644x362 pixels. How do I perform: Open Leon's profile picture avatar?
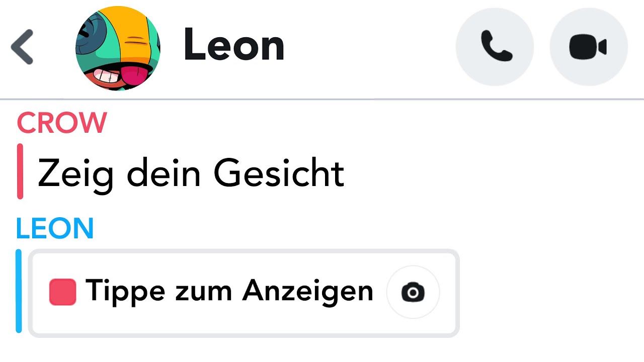pos(118,48)
